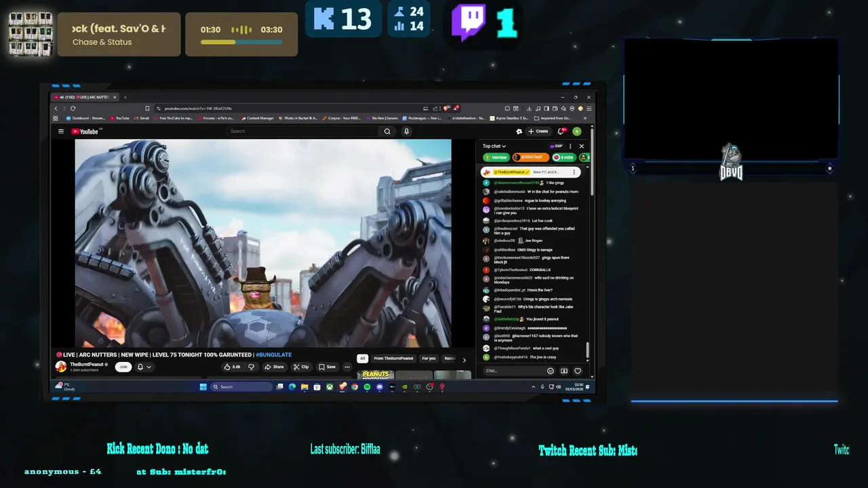
Task: Click the heart reaction in chat
Action: tap(578, 371)
